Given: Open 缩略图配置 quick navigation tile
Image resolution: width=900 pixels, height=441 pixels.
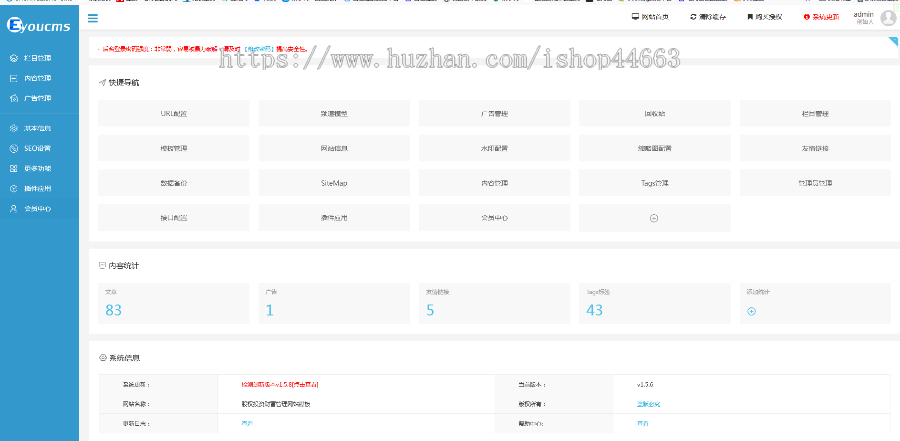Looking at the screenshot, I should point(654,148).
